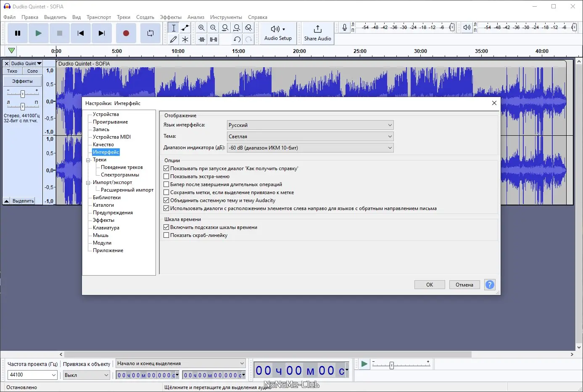The width and height of the screenshot is (583, 392).
Task: Click the track gain slider
Action: click(x=23, y=94)
